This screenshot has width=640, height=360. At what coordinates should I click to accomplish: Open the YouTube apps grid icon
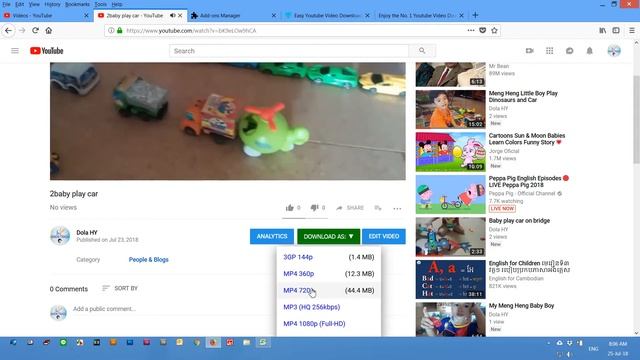pos(549,51)
